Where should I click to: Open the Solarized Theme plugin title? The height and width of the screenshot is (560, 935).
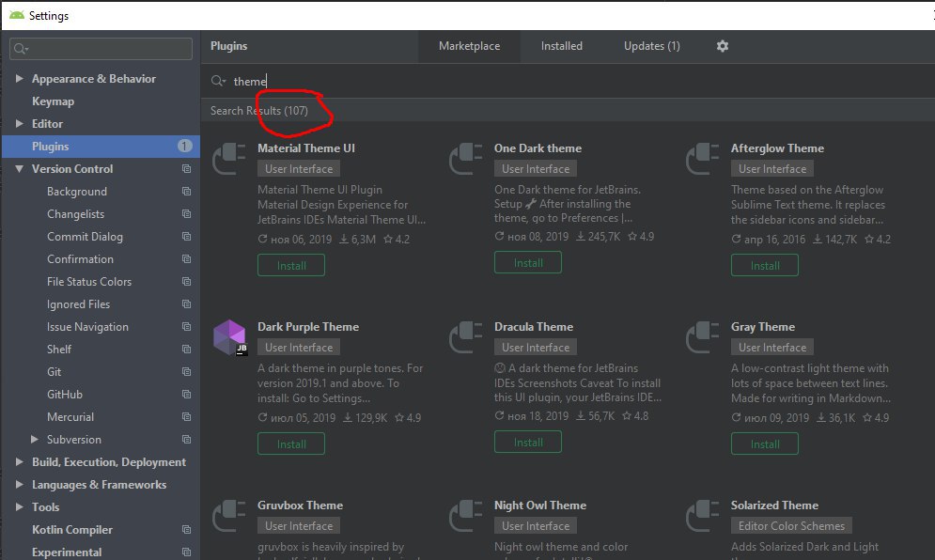click(x=774, y=506)
